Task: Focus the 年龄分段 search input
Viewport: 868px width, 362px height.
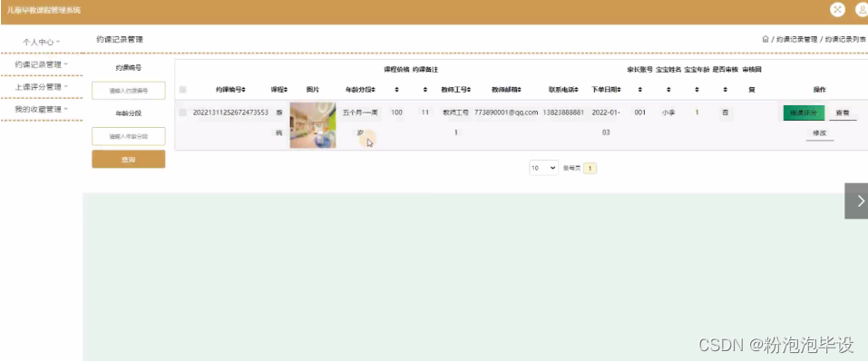Action: tap(129, 136)
